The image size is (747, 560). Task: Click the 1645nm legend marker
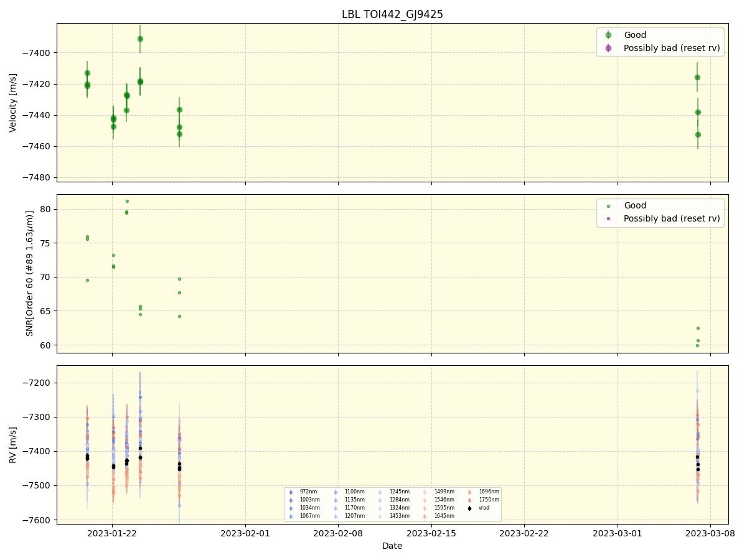click(x=425, y=516)
